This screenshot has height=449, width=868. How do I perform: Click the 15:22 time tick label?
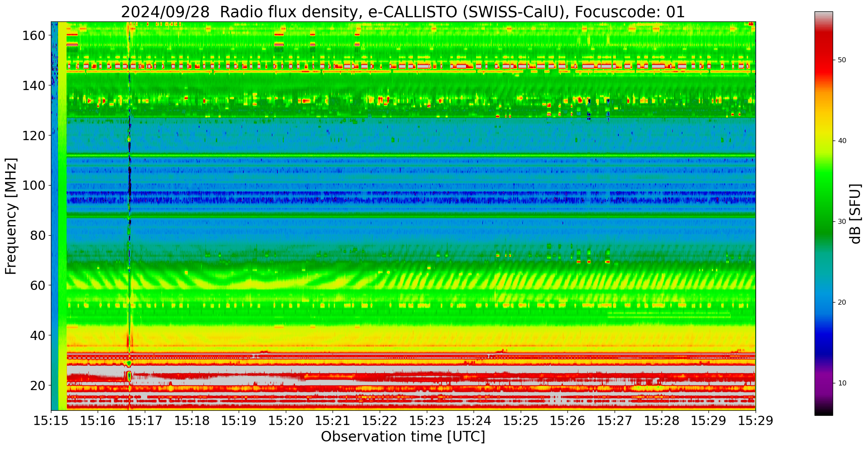click(x=380, y=421)
